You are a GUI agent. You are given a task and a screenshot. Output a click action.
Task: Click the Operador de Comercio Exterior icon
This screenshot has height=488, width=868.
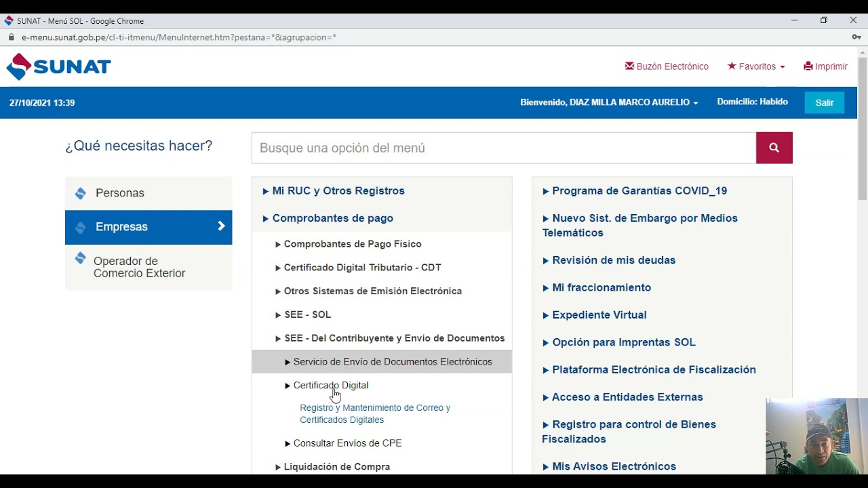pos(80,258)
